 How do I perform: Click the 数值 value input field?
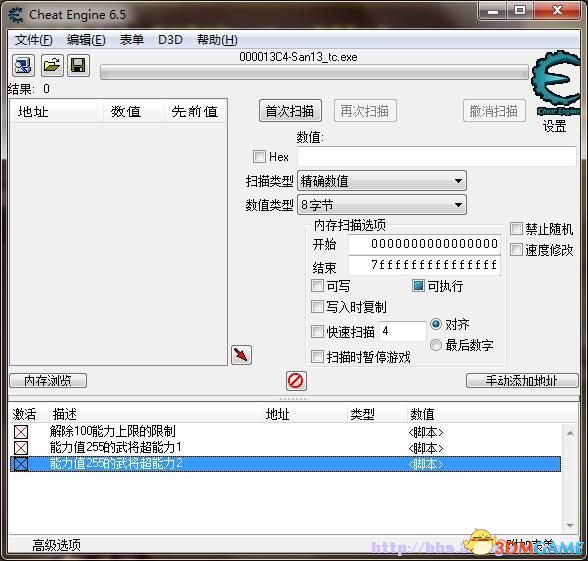coord(436,156)
